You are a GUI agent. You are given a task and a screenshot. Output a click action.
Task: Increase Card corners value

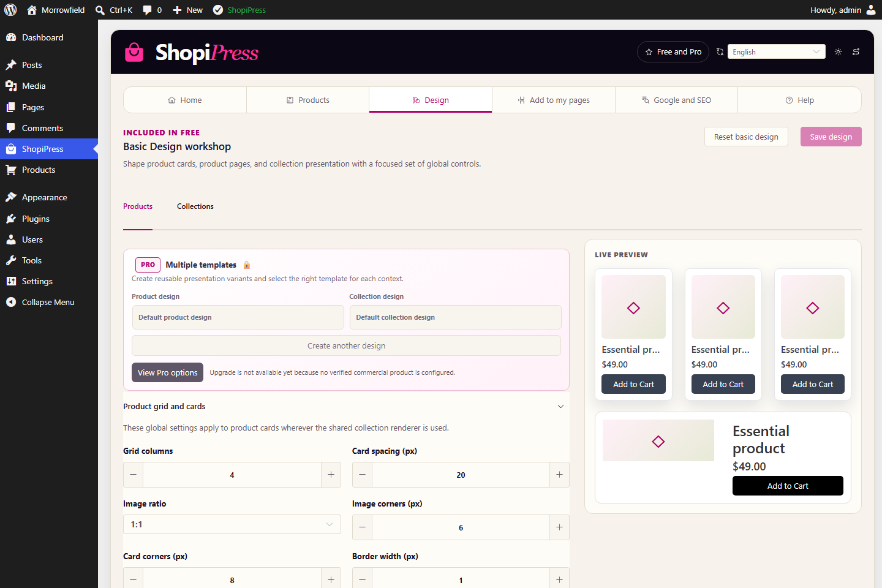(x=331, y=579)
